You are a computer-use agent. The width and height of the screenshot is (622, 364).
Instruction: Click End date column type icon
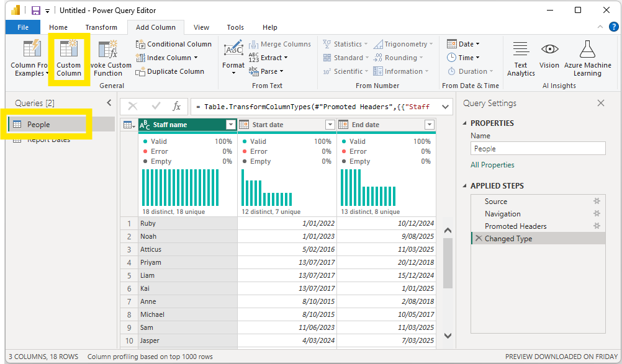[x=343, y=125]
